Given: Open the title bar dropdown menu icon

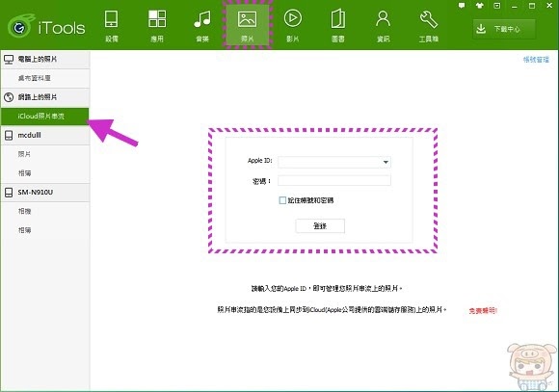Looking at the screenshot, I should 497,6.
